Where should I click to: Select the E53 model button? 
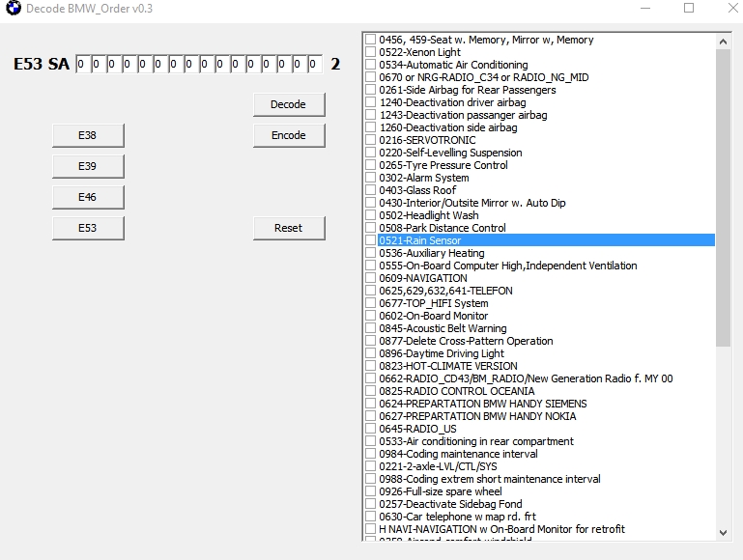[88, 228]
